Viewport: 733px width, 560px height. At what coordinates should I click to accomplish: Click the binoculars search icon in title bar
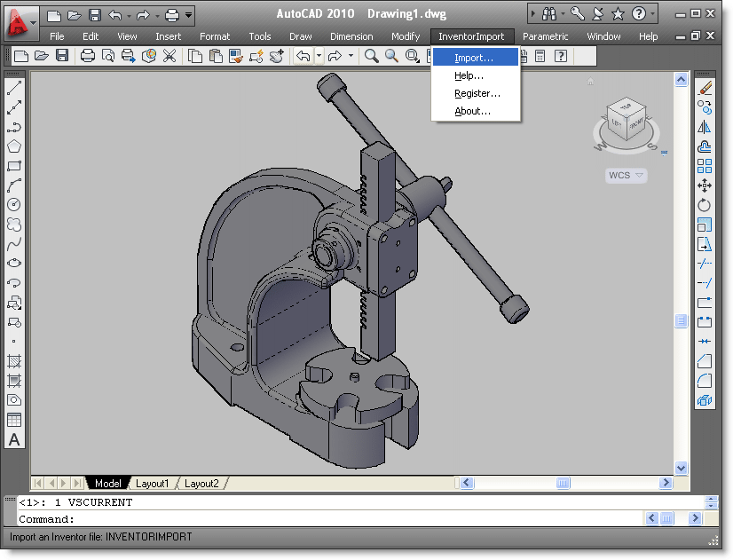pos(548,14)
